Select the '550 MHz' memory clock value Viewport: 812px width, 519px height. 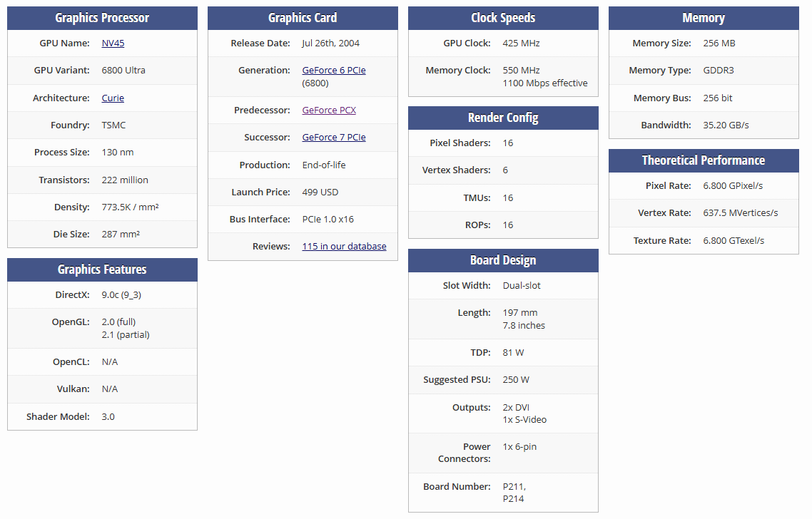(x=522, y=71)
